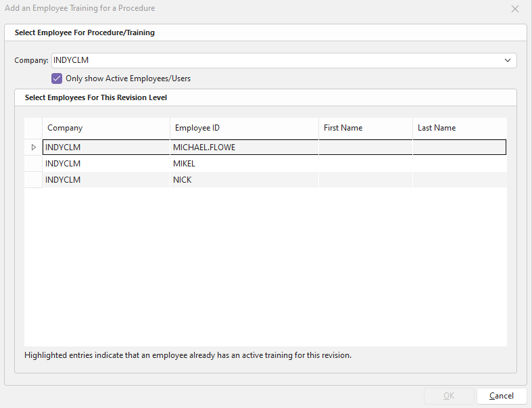The height and width of the screenshot is (408, 532).
Task: Select the MICHAEL.FLOWE employee ID cell
Action: pos(243,148)
